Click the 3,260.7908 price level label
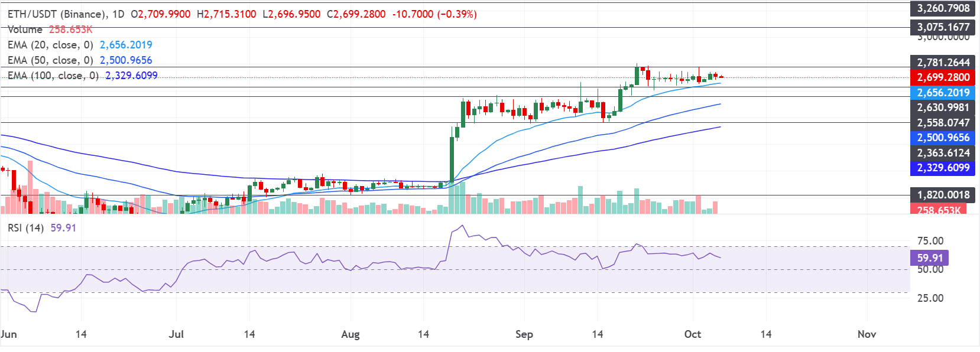 click(943, 8)
